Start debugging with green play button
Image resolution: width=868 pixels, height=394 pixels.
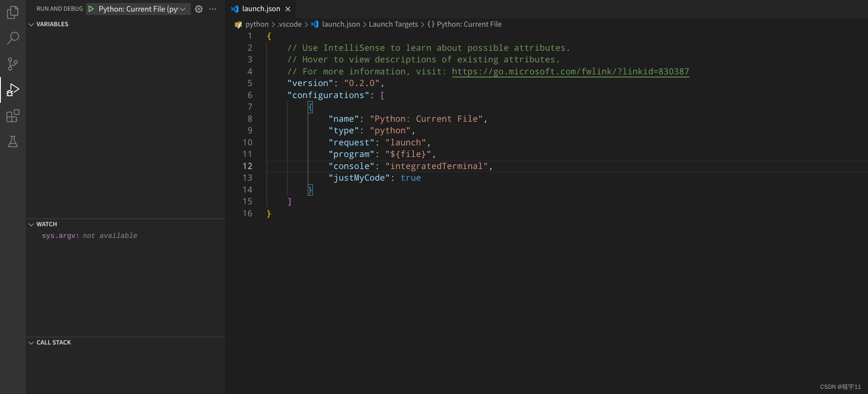pyautogui.click(x=91, y=9)
